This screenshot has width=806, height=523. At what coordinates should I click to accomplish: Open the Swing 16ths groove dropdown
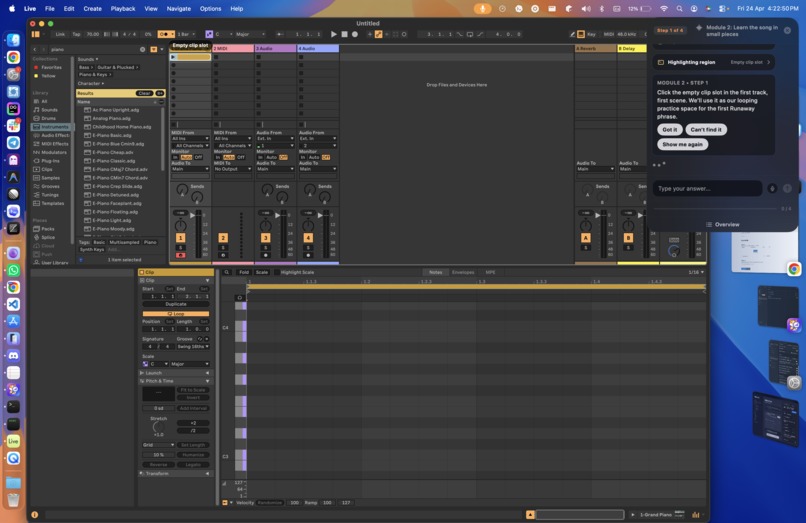[192, 347]
